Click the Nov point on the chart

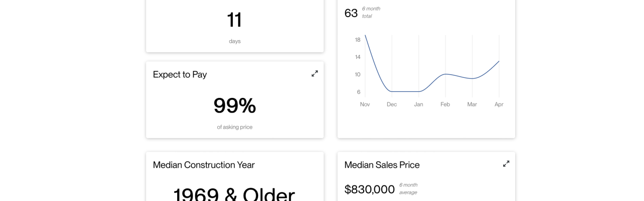(x=365, y=35)
